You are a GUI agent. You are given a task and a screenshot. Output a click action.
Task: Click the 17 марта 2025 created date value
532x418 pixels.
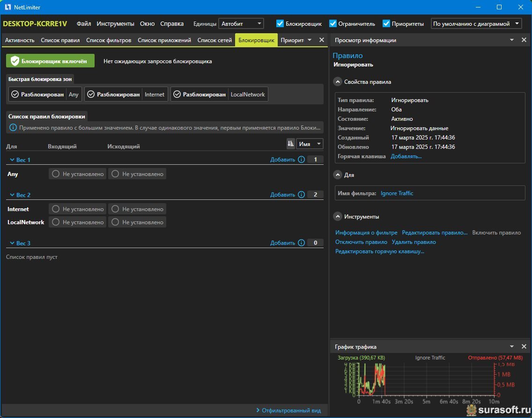[x=423, y=138]
